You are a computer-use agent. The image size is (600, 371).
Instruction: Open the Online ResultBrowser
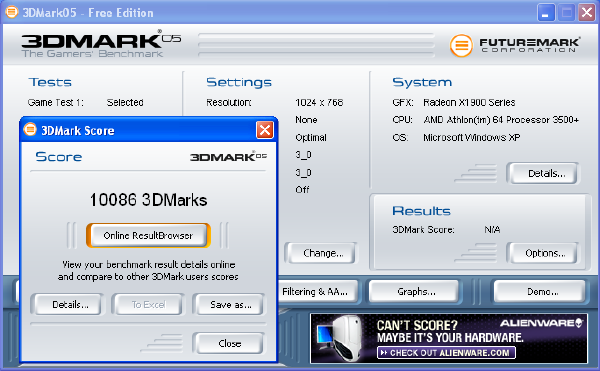(148, 235)
